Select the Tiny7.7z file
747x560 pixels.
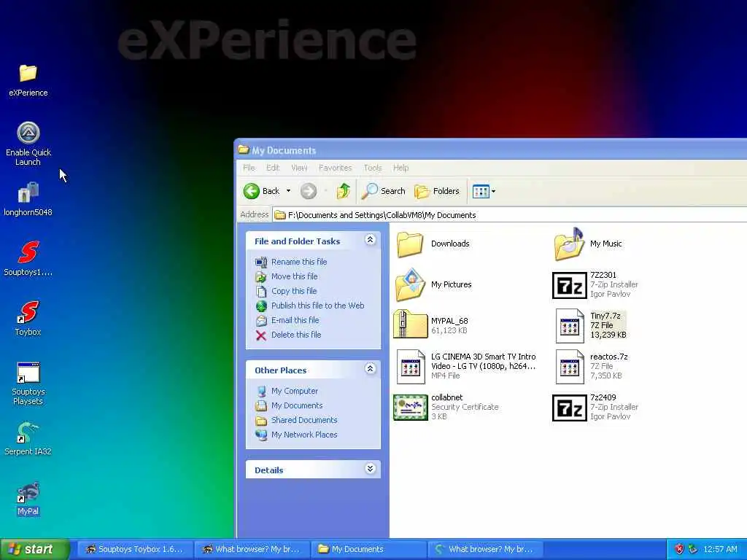click(x=591, y=325)
